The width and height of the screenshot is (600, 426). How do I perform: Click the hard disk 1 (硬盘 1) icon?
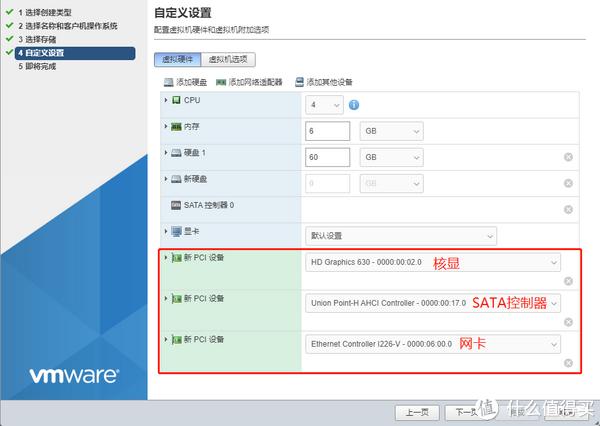click(x=176, y=153)
